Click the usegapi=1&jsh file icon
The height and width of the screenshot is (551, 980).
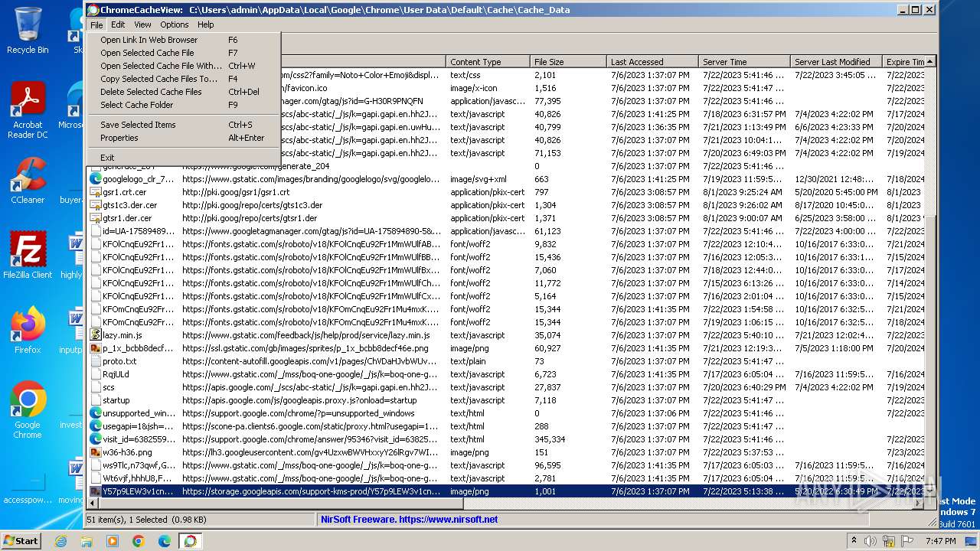(x=96, y=426)
